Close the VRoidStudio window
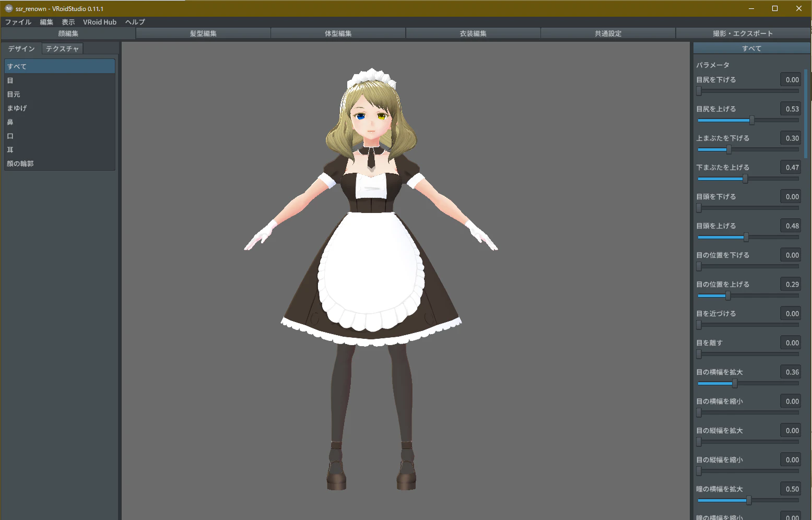This screenshot has height=520, width=812. (799, 8)
